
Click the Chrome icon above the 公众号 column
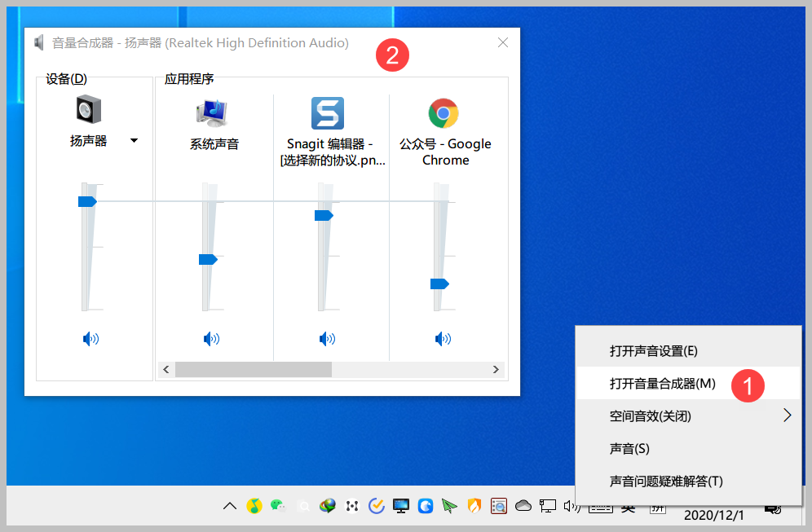(444, 112)
